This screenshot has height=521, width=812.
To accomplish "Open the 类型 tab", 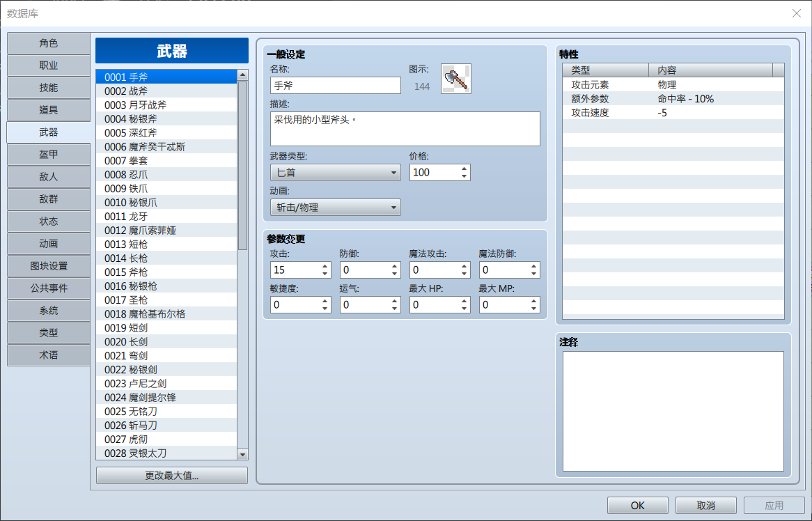I will [48, 332].
